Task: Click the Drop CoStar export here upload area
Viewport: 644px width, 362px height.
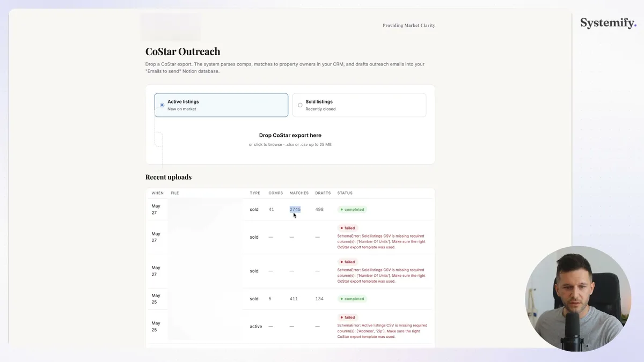Action: tap(290, 139)
